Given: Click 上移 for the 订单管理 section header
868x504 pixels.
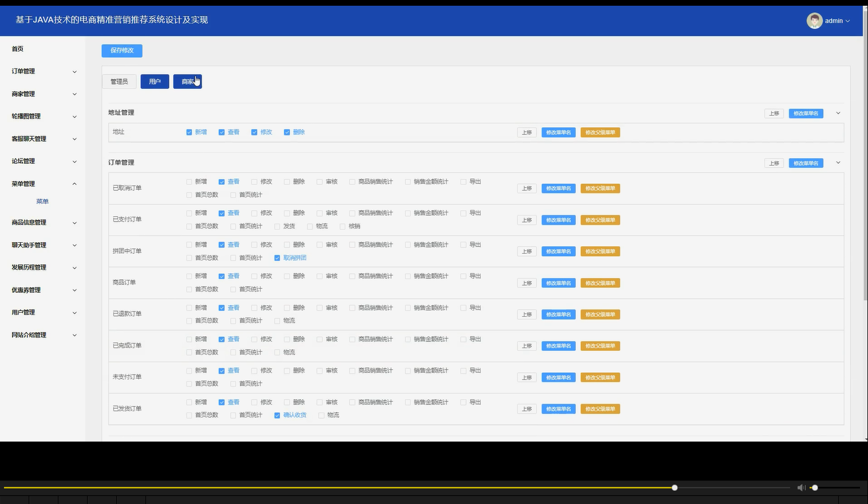Looking at the screenshot, I should click(x=774, y=163).
